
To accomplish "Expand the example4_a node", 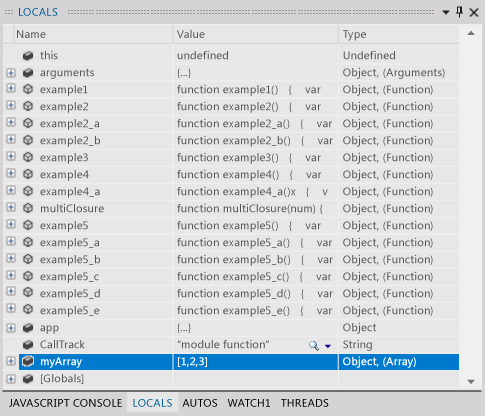I will [11, 190].
